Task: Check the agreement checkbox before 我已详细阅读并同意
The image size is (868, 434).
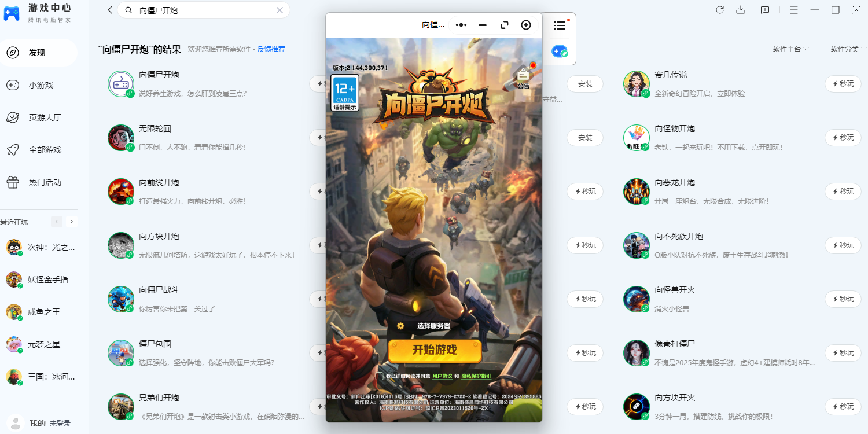Action: [x=380, y=376]
